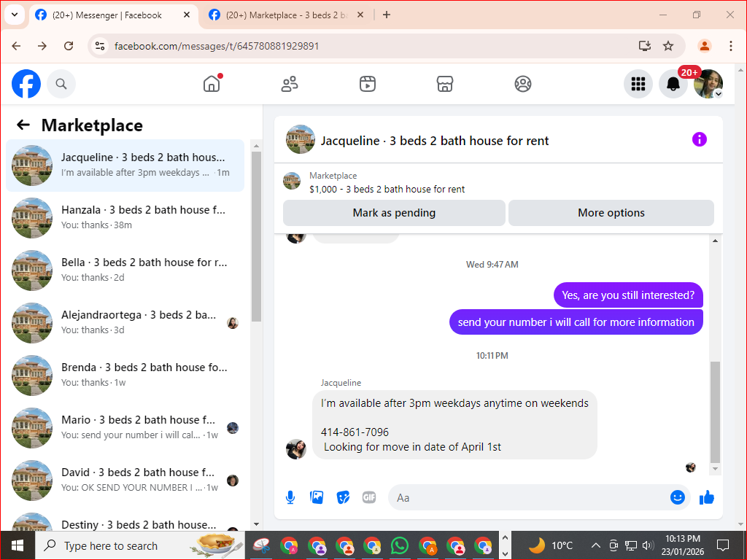Open Alejandraortega conversation in the list
The width and height of the screenshot is (747, 560).
[x=125, y=322]
